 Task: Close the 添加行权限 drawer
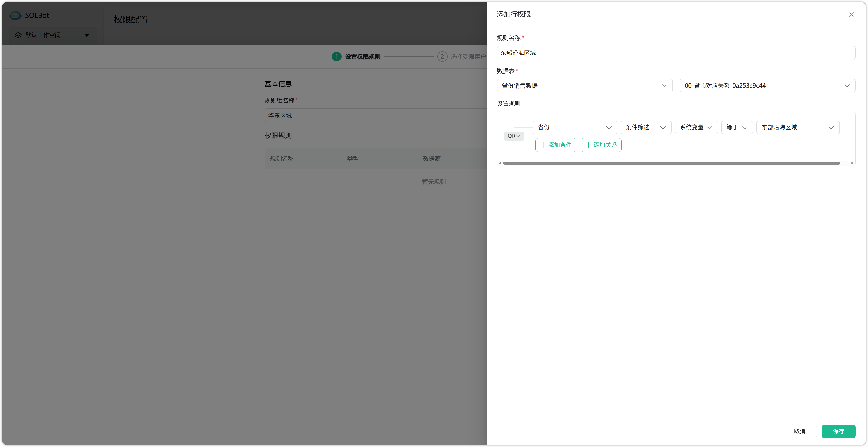(851, 14)
